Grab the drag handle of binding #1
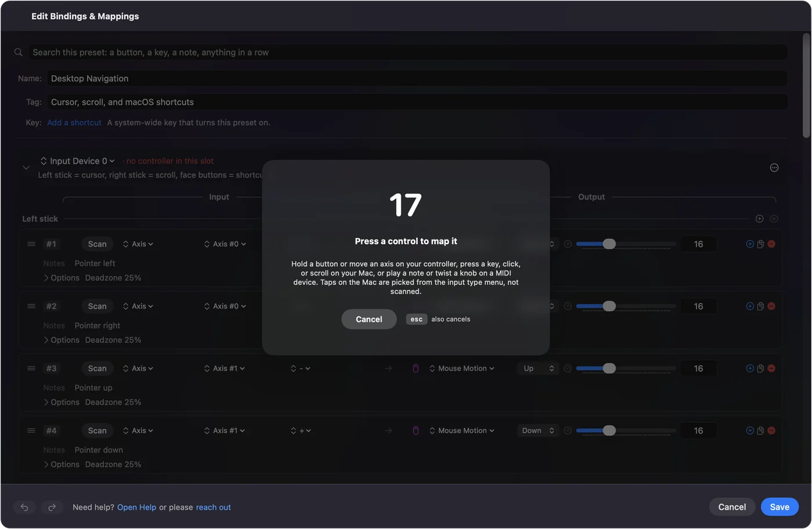Screen dimensions: 812x529 [31, 244]
